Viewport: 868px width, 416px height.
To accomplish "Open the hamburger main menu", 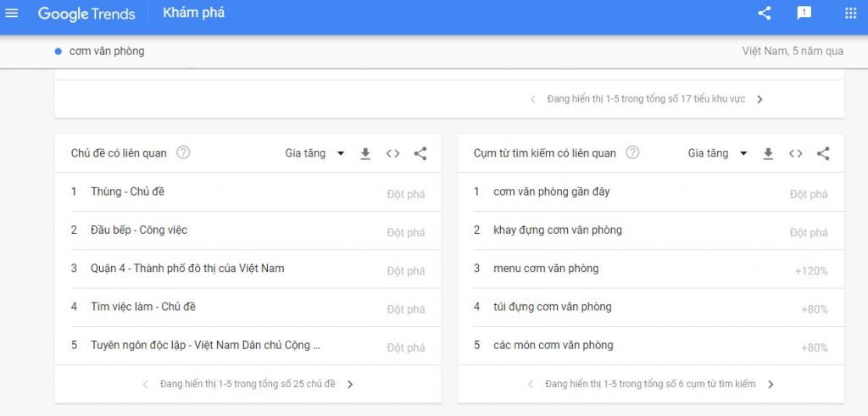I will pyautogui.click(x=12, y=14).
